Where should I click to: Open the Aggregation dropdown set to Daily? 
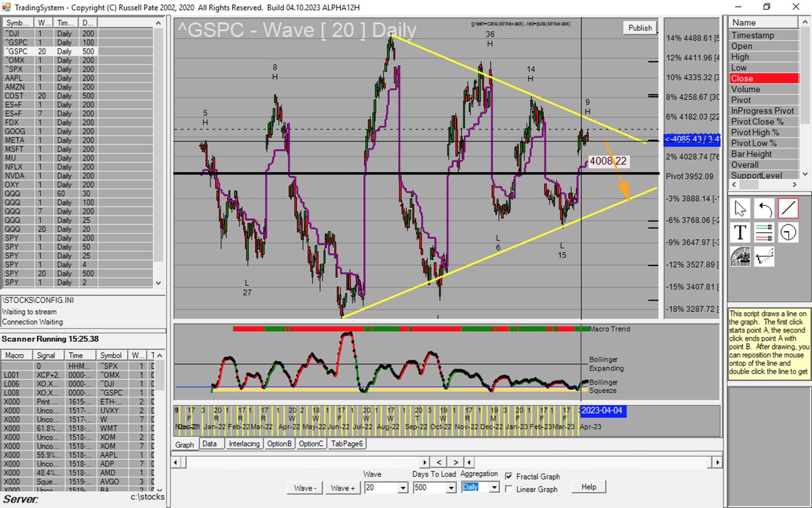[495, 487]
